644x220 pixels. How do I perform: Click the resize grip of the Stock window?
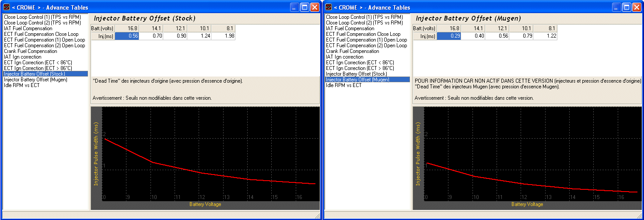pyautogui.click(x=318, y=216)
